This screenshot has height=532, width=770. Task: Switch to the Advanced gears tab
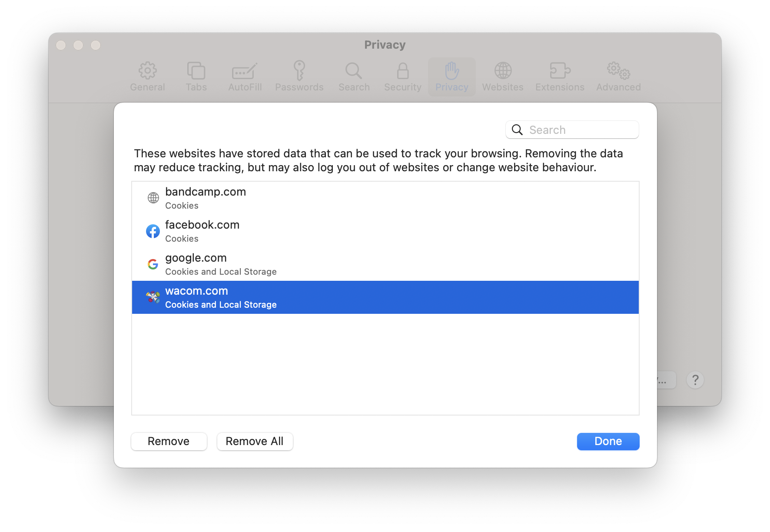click(618, 76)
